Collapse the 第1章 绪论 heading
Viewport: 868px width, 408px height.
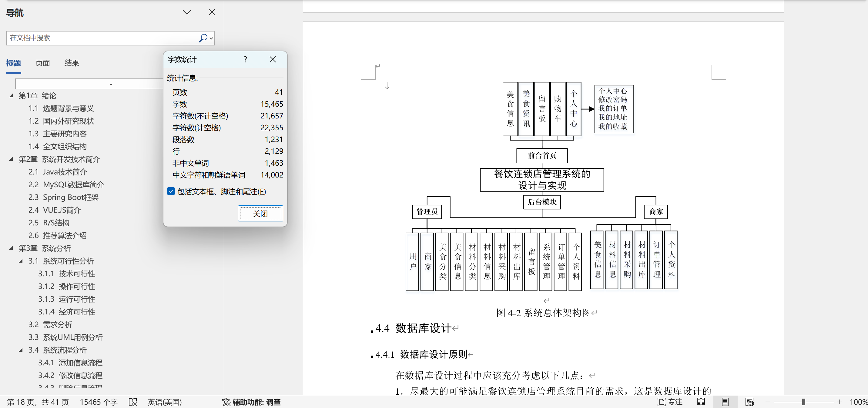(11, 96)
